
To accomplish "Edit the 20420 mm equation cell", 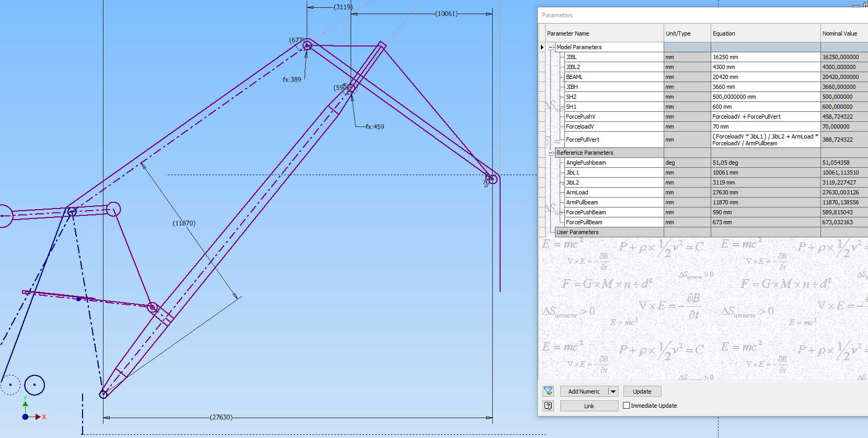I will (766, 77).
